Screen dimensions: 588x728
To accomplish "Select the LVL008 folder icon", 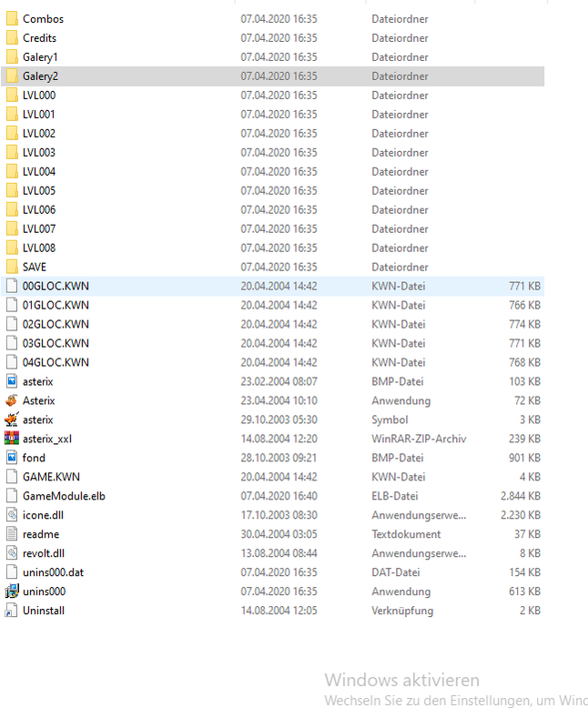I will click(x=12, y=248).
